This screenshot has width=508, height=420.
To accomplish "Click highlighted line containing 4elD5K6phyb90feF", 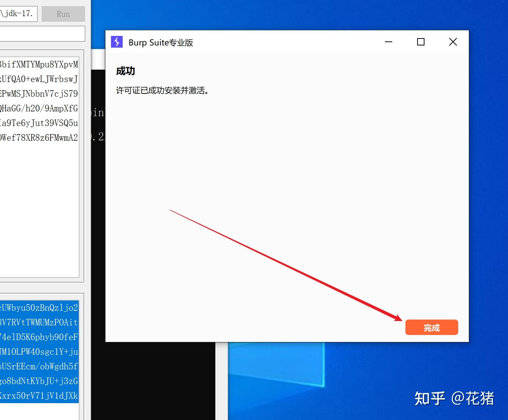I will (39, 337).
